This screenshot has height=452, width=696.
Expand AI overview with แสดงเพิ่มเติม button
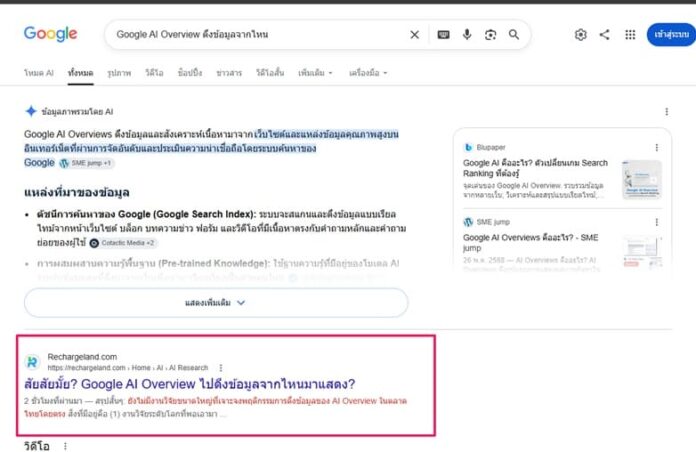[216, 303]
